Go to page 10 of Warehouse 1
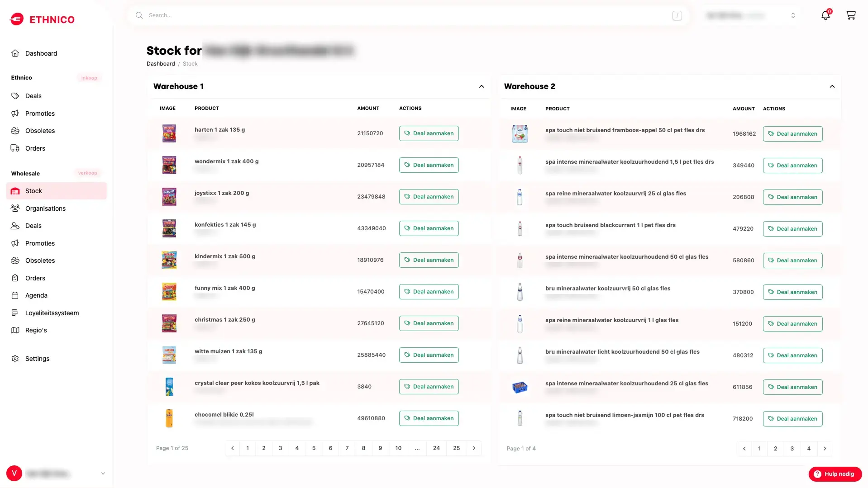This screenshot has width=868, height=488. click(x=398, y=448)
